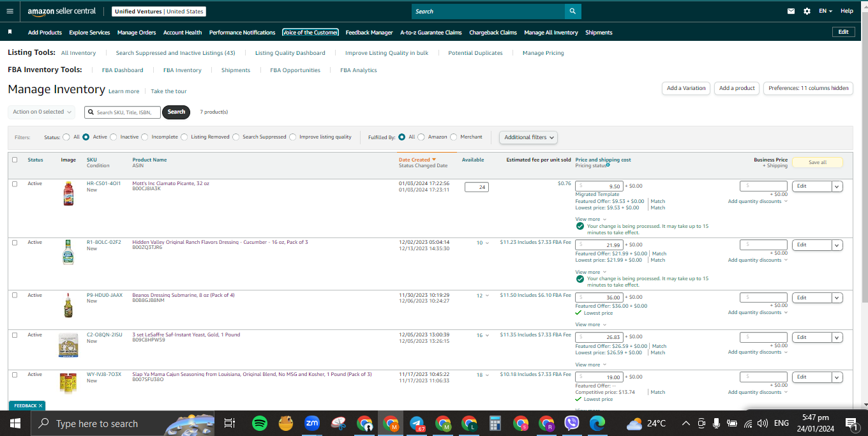This screenshot has width=868, height=436.
Task: Open Preferences: 11 columns hidden
Action: tap(808, 88)
